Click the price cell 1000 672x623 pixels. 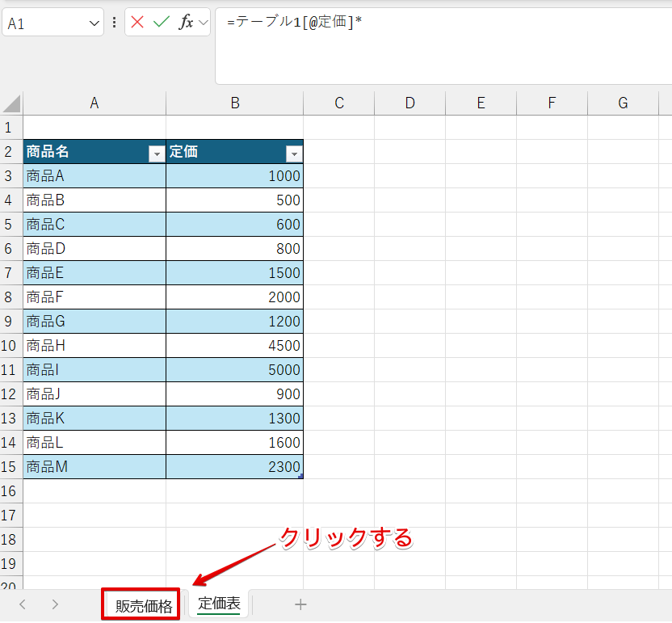click(235, 176)
